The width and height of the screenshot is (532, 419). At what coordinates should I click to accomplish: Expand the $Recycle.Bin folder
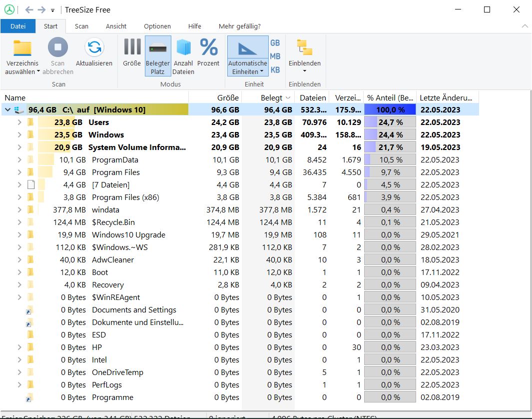[19, 222]
